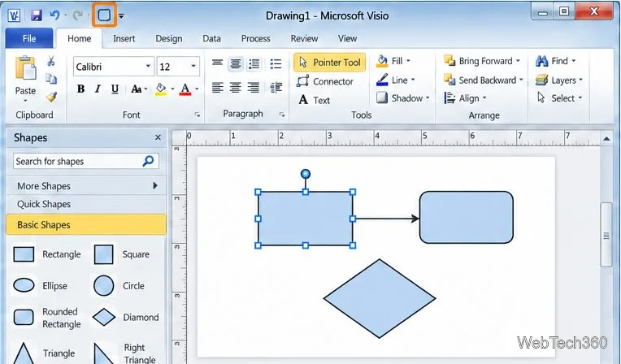
Task: Open the Font dialog launcher
Action: [x=198, y=115]
